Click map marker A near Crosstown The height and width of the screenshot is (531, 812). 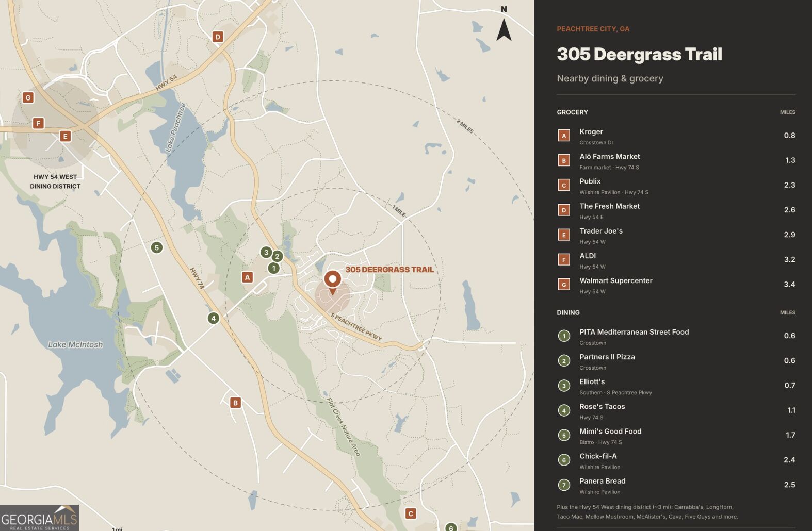248,277
